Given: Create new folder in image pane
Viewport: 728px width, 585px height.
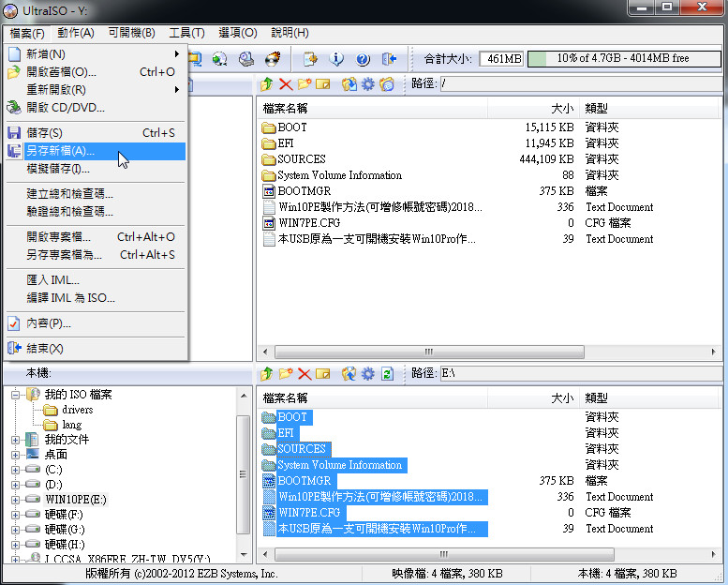Looking at the screenshot, I should [x=305, y=84].
